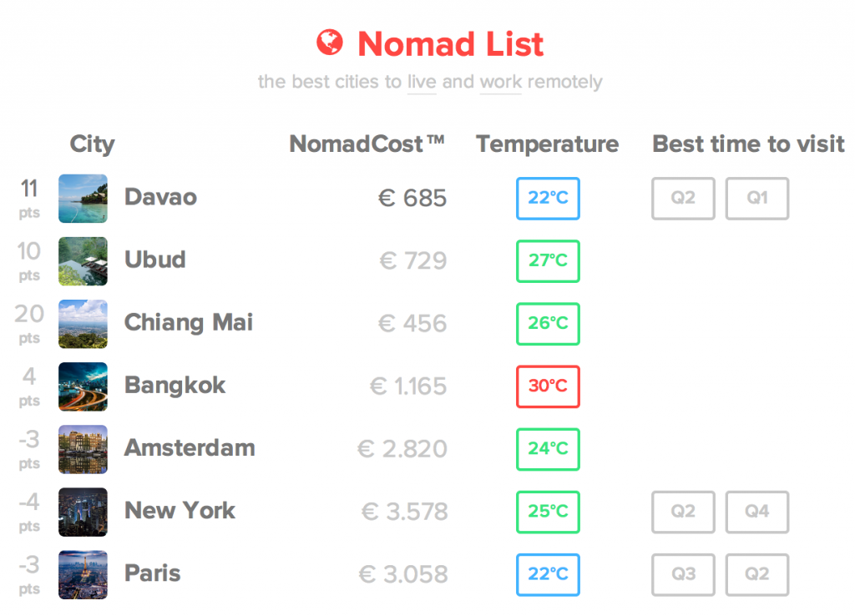
Task: Open the underlined 'live' word selector
Action: (422, 83)
